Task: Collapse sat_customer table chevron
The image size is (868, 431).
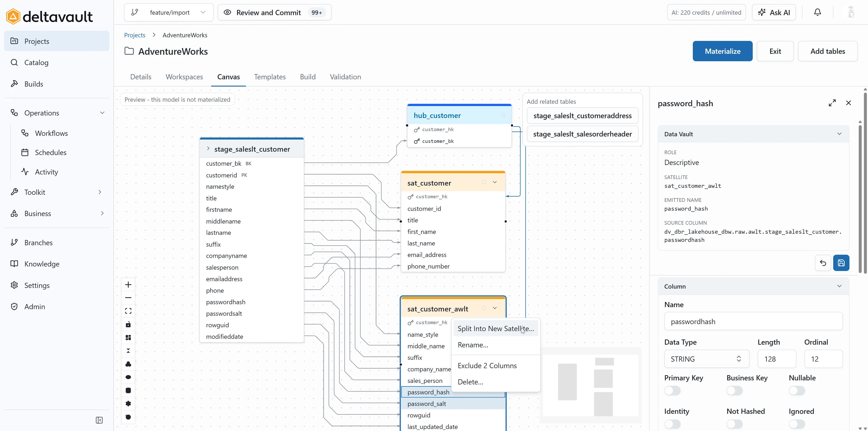Action: click(x=495, y=182)
